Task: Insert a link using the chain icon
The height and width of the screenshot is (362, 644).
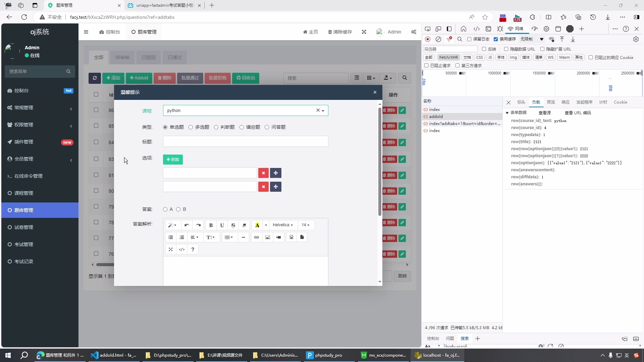Action: click(x=257, y=237)
